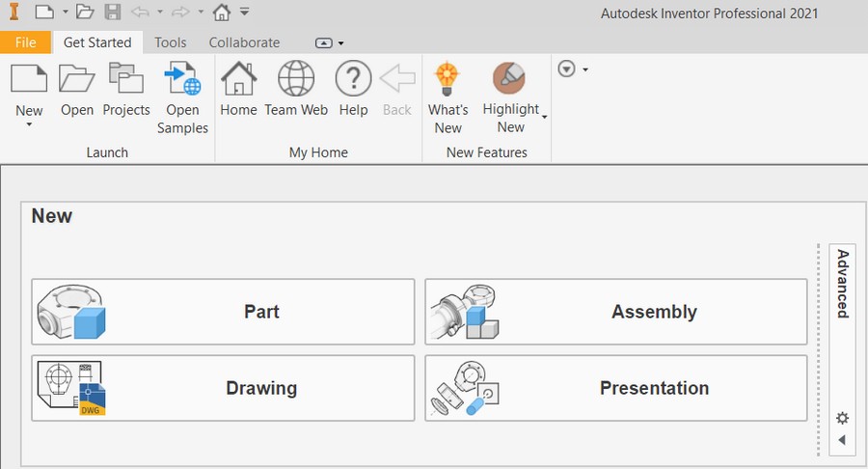This screenshot has height=469, width=868.
Task: Create a new Drawing file
Action: pos(223,388)
